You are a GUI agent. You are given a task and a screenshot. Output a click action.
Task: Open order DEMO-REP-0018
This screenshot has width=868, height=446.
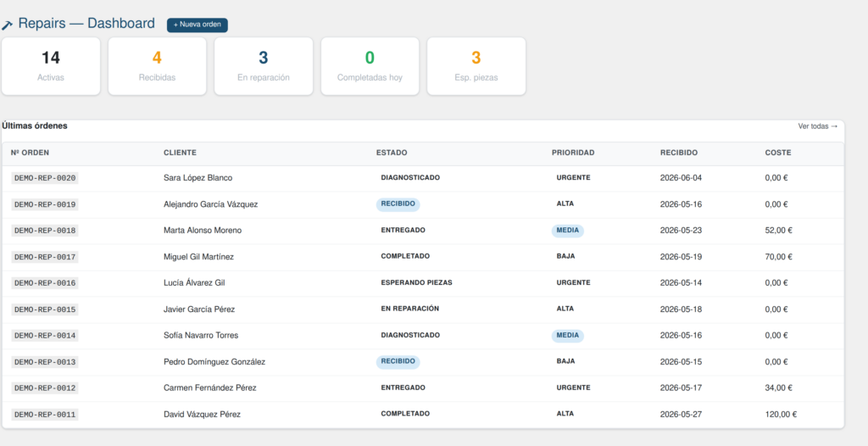tap(45, 231)
